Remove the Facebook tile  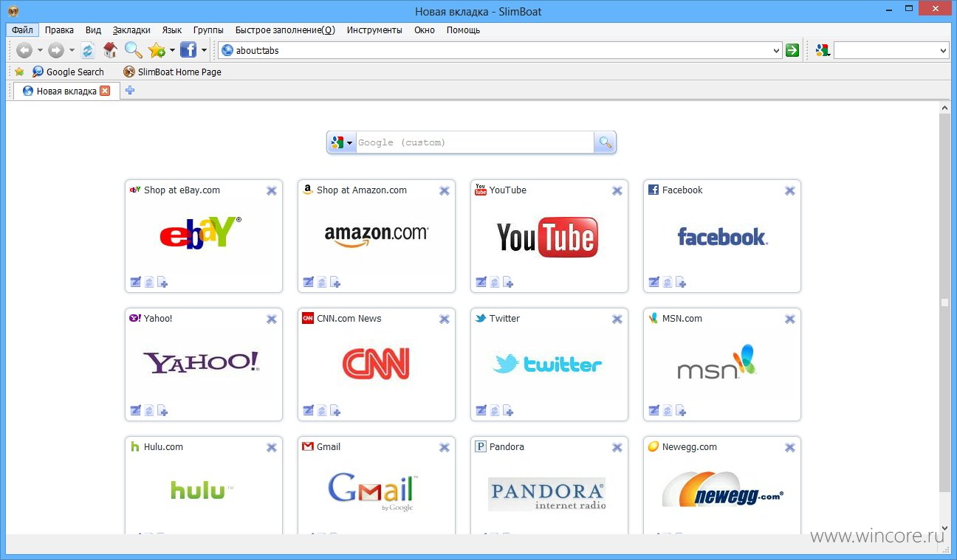[x=790, y=190]
